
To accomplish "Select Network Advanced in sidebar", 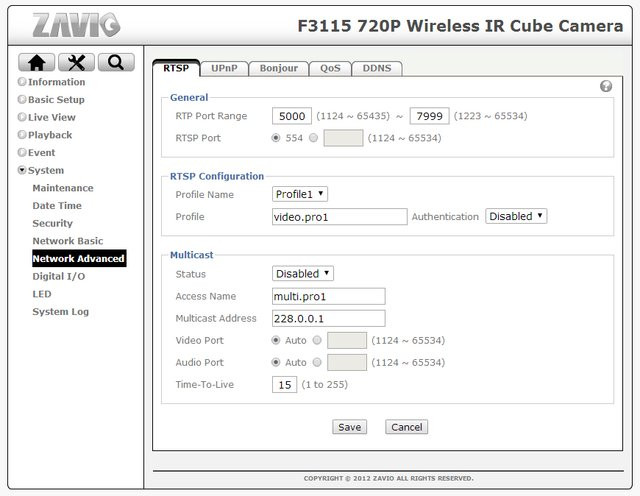I will 79,258.
